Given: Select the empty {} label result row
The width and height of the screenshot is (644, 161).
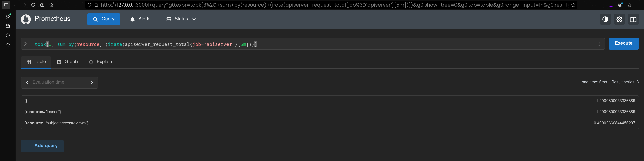Looking at the screenshot, I should [x=330, y=101].
